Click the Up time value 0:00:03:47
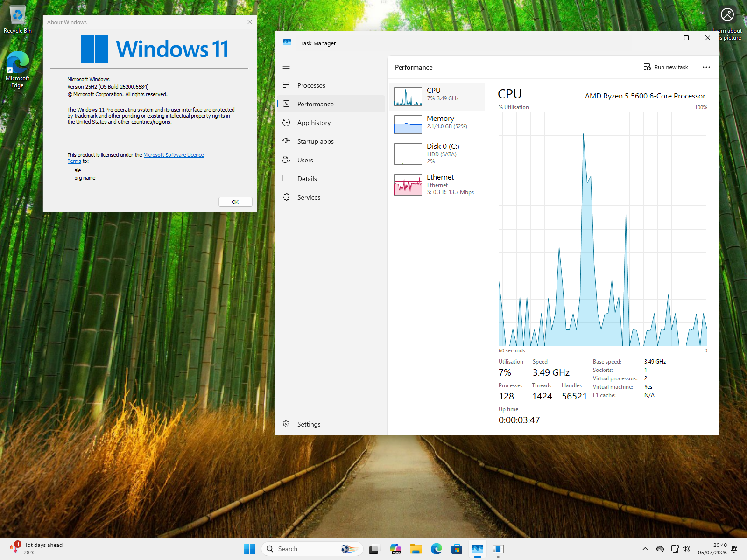Screen dimensions: 747x560 [519, 420]
